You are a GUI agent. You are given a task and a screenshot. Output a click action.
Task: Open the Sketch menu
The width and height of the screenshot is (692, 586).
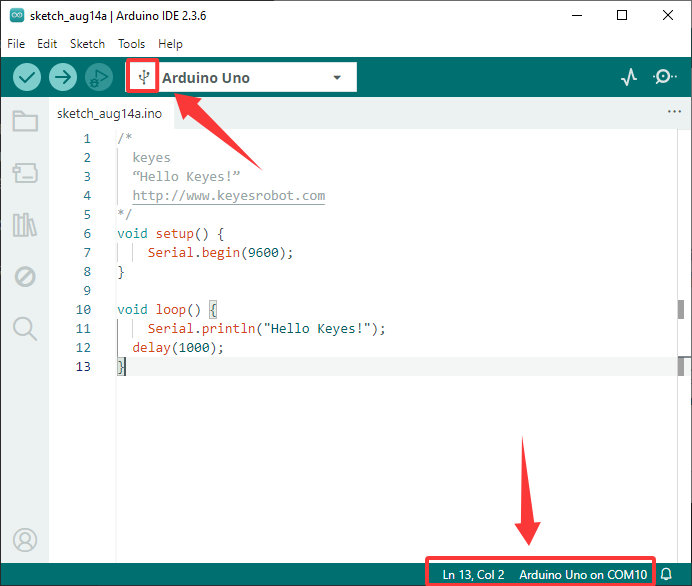tap(87, 44)
